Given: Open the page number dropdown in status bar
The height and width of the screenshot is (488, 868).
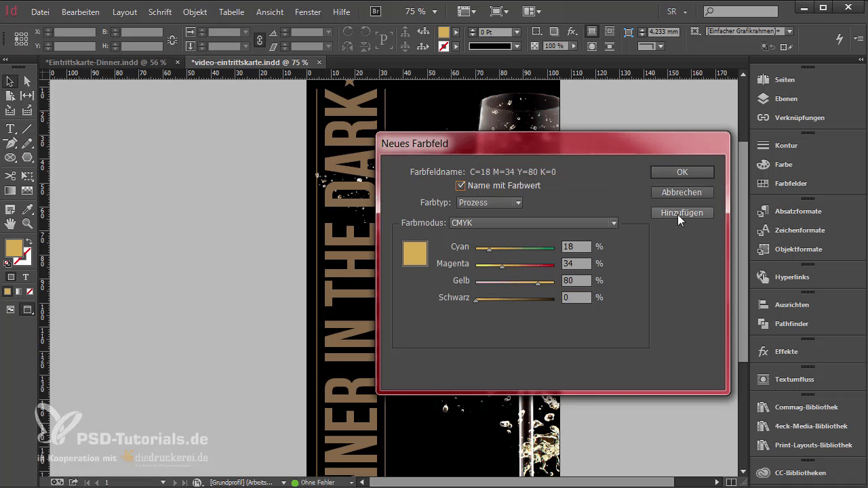Looking at the screenshot, I should [x=163, y=483].
